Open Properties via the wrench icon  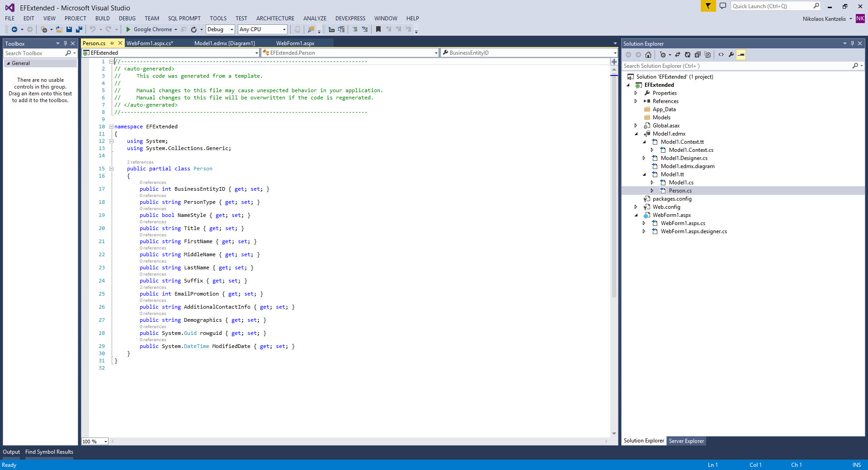click(731, 55)
